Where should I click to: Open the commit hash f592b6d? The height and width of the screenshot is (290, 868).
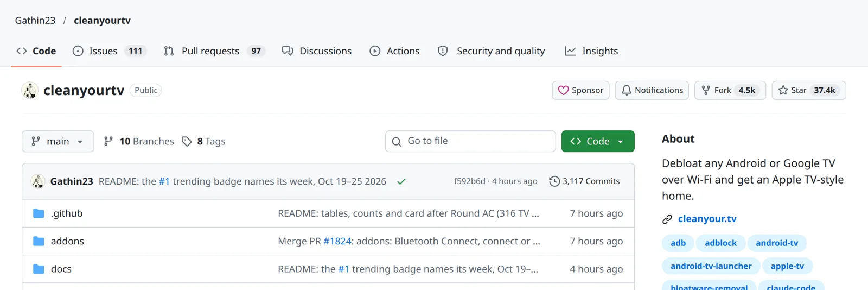pos(470,181)
